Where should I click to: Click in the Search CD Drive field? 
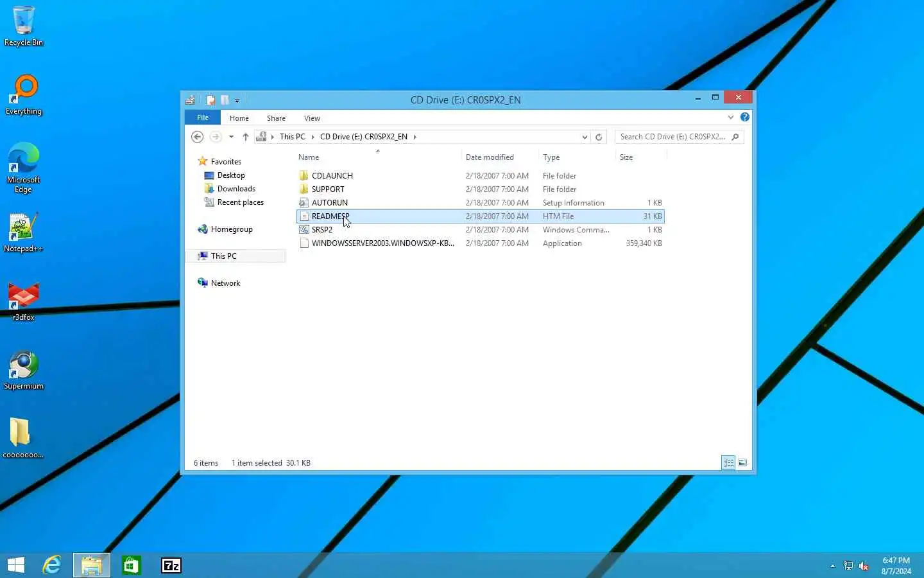point(672,137)
